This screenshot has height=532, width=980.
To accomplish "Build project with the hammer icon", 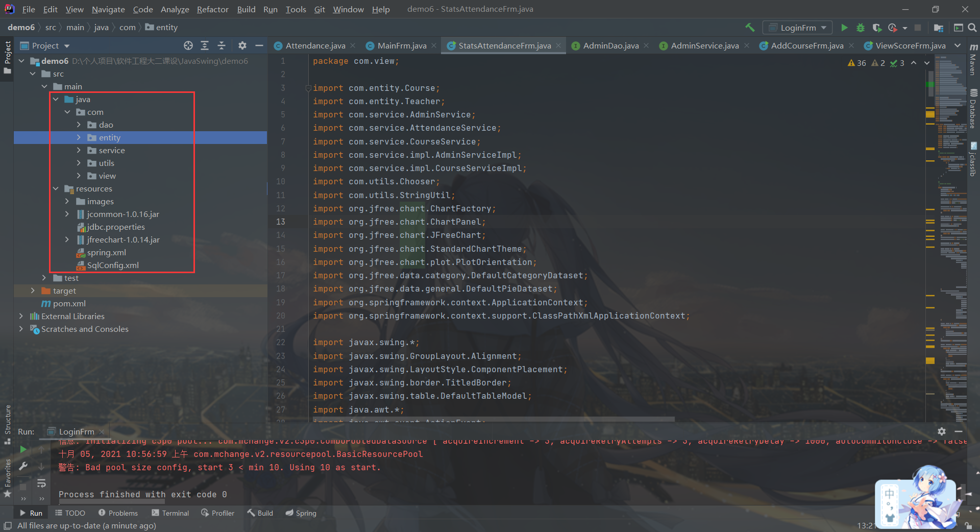I will pyautogui.click(x=750, y=28).
